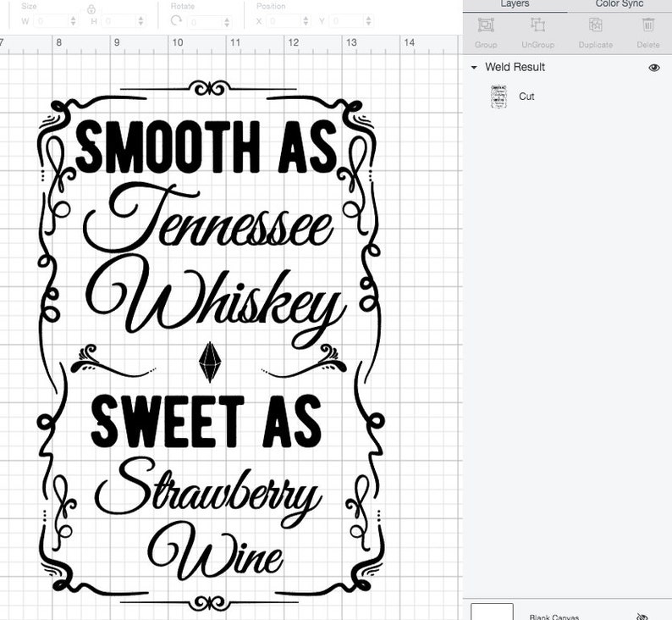Switch to the Layers tab
Screen dimensions: 672x620
515,4
